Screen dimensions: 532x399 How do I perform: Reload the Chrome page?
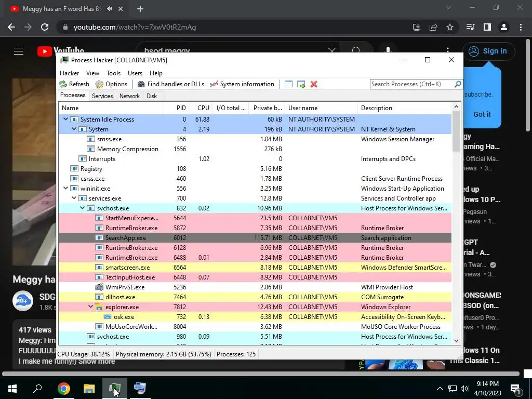(x=45, y=27)
